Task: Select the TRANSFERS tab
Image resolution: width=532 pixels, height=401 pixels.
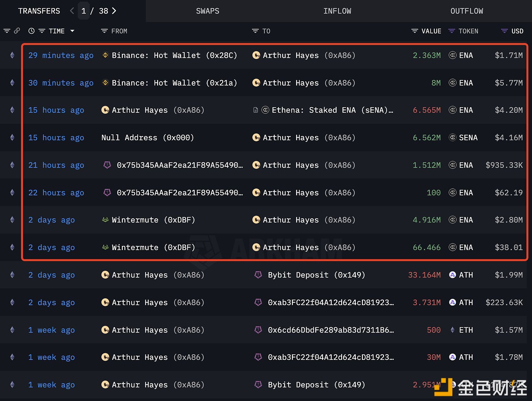Action: (39, 11)
